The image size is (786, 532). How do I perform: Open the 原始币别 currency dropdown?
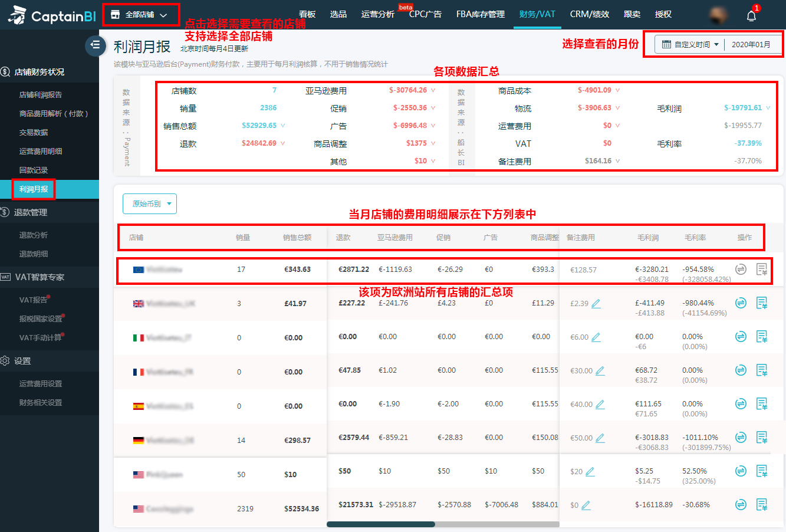coord(150,203)
